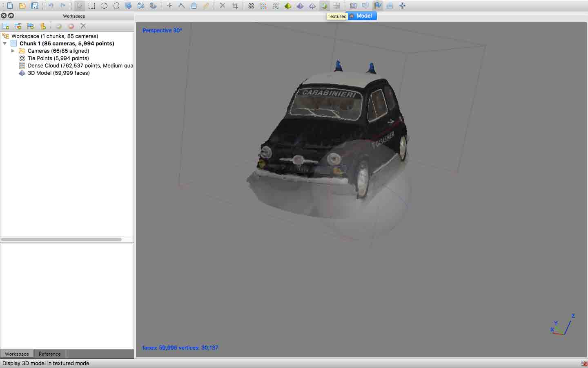The image size is (588, 368).
Task: Click the Perspective 30° viewport label
Action: point(162,30)
